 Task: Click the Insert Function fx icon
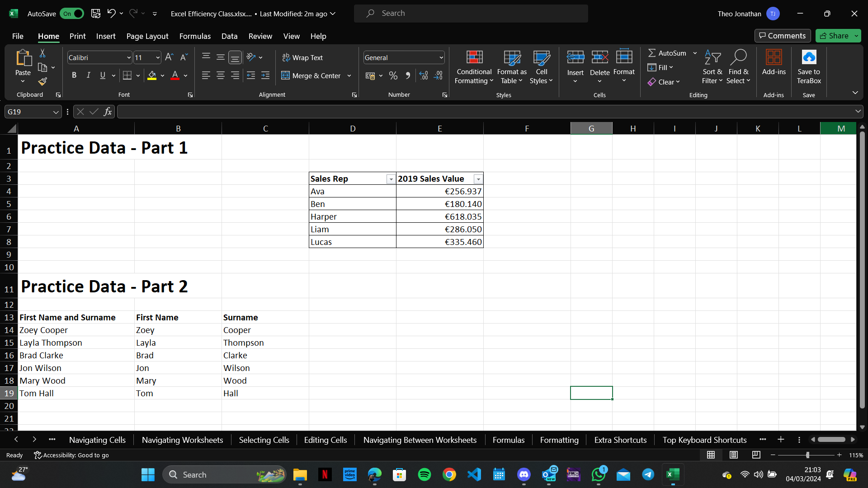coord(108,112)
